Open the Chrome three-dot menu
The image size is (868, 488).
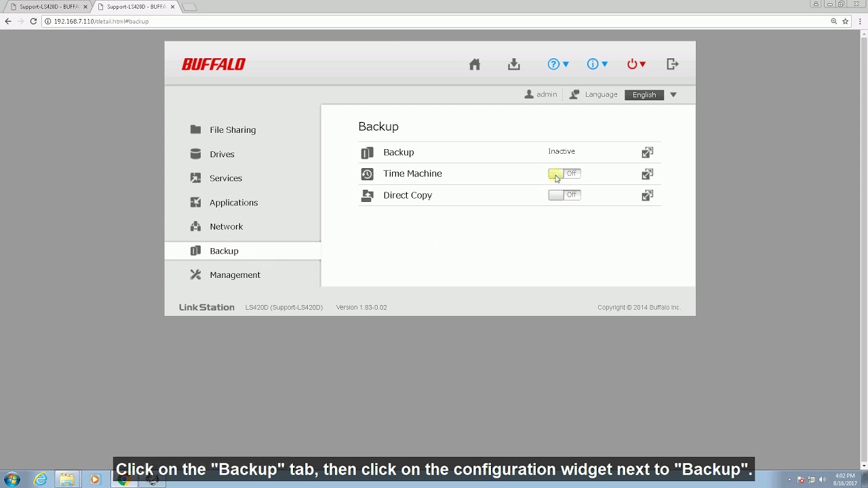point(860,22)
